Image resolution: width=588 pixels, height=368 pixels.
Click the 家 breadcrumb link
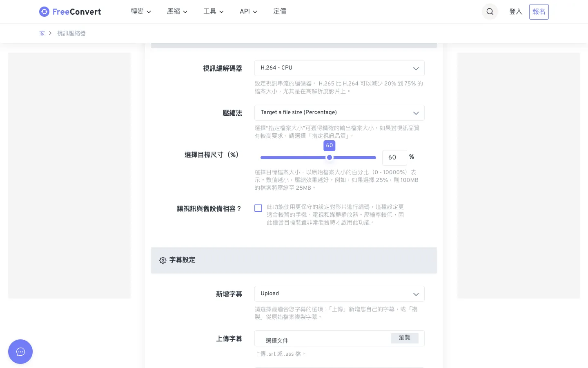click(42, 33)
